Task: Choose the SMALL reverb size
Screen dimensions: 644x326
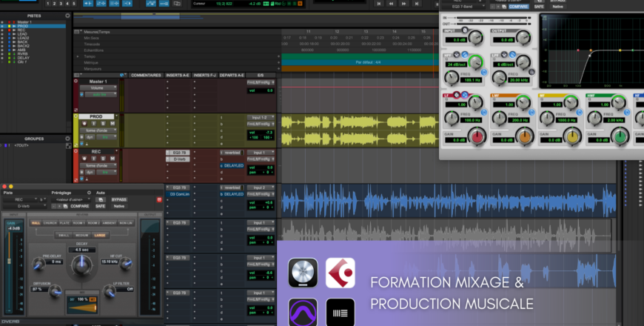Action: click(64, 235)
